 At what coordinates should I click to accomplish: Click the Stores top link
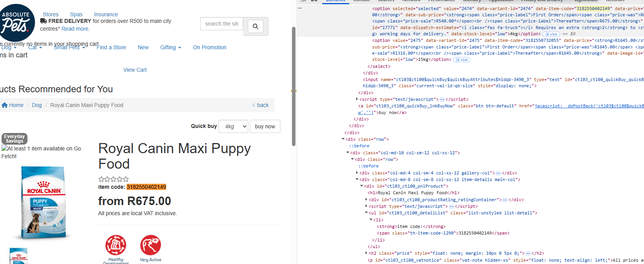point(51,14)
